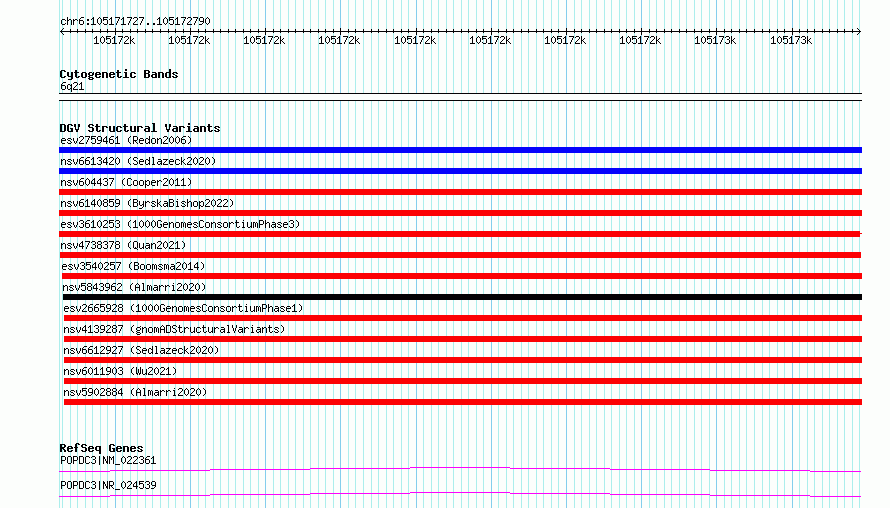
Task: Click esv3610253 (1000GenomesConsortiumPhase3) label
Action: click(180, 224)
